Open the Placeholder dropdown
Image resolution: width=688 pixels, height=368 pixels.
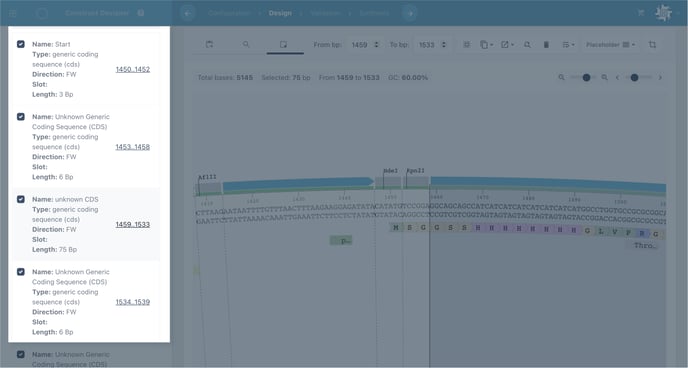[x=610, y=45]
